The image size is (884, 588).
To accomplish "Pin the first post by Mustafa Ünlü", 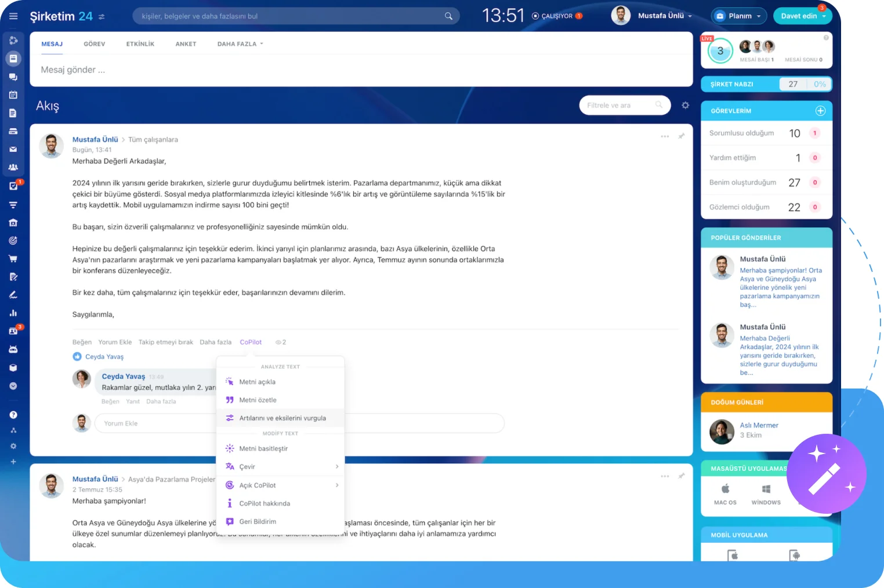I will 681,136.
